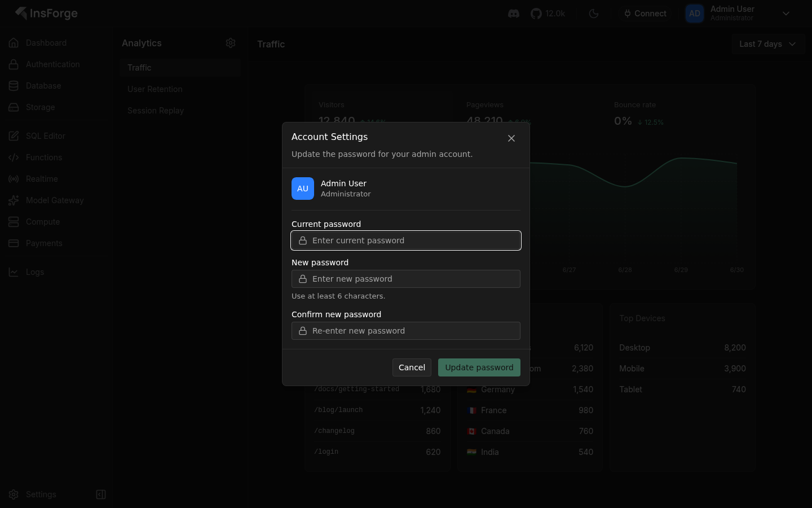Click the SQL Editor icon
The image size is (812, 508).
pyautogui.click(x=14, y=136)
